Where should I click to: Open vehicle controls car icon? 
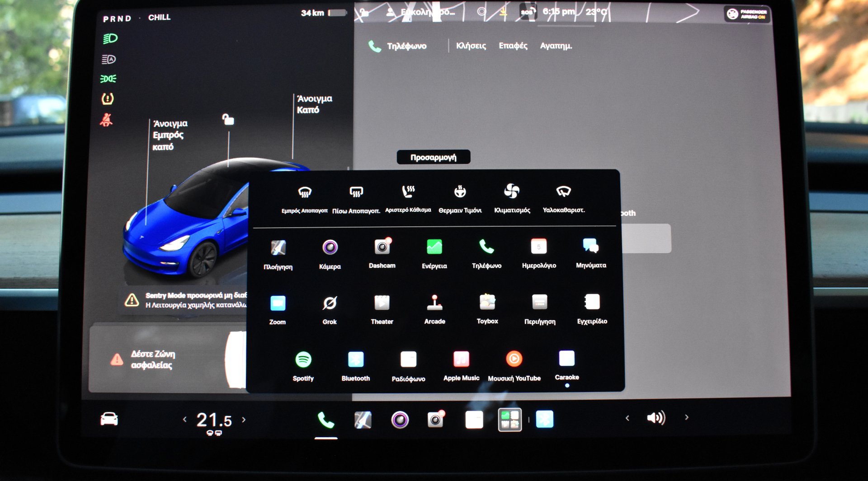point(109,419)
